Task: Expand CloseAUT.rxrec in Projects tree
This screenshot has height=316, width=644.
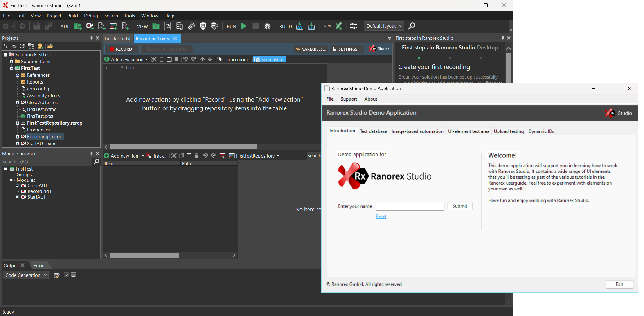Action: 17,103
